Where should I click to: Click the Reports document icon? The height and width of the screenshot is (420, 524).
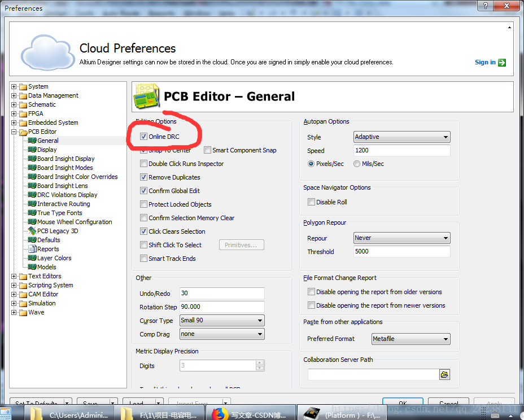32,248
